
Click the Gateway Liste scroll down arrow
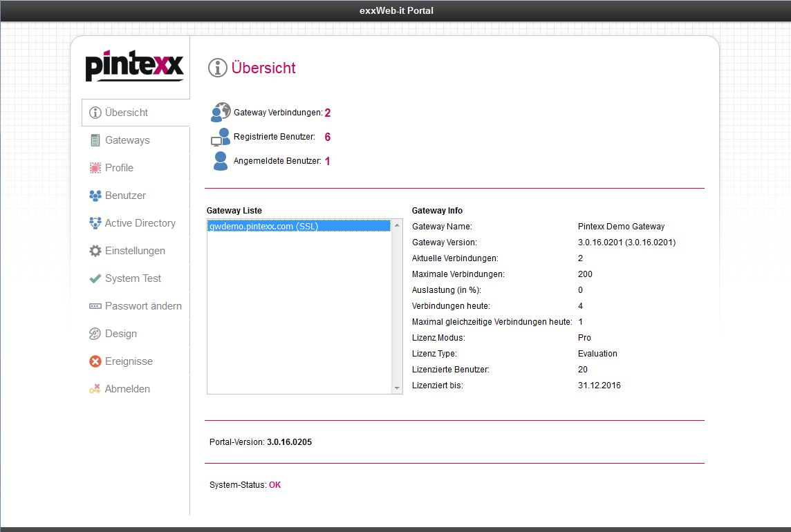coord(397,388)
